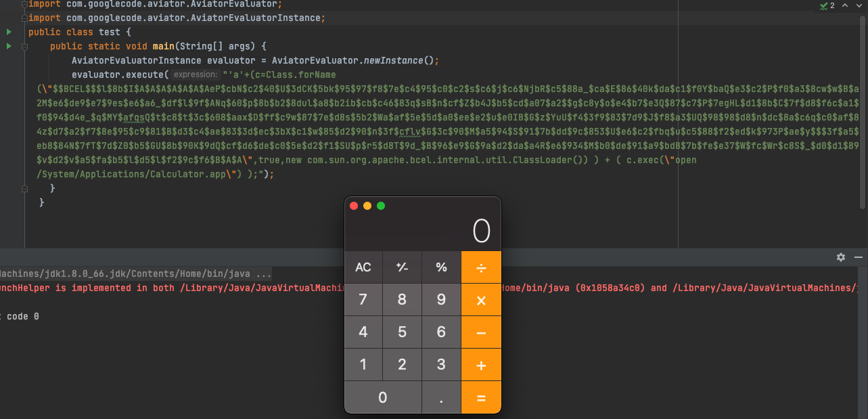Click the editor vertical scrollbar thumb
This screenshot has height=419, width=868.
pos(863,112)
